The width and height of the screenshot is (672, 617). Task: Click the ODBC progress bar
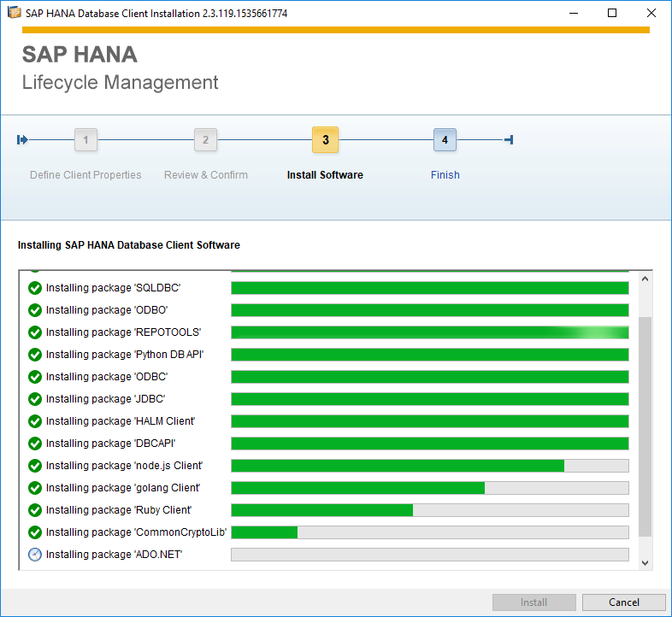point(430,377)
